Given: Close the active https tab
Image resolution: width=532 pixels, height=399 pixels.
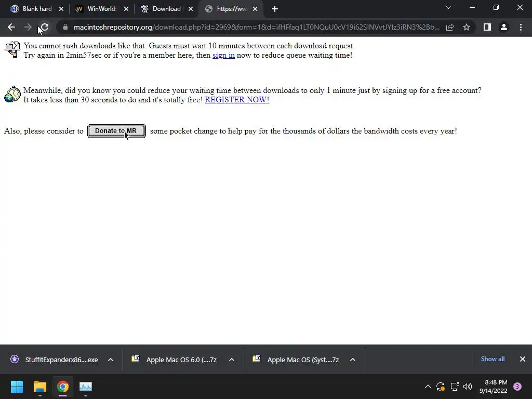Looking at the screenshot, I should click(x=255, y=9).
